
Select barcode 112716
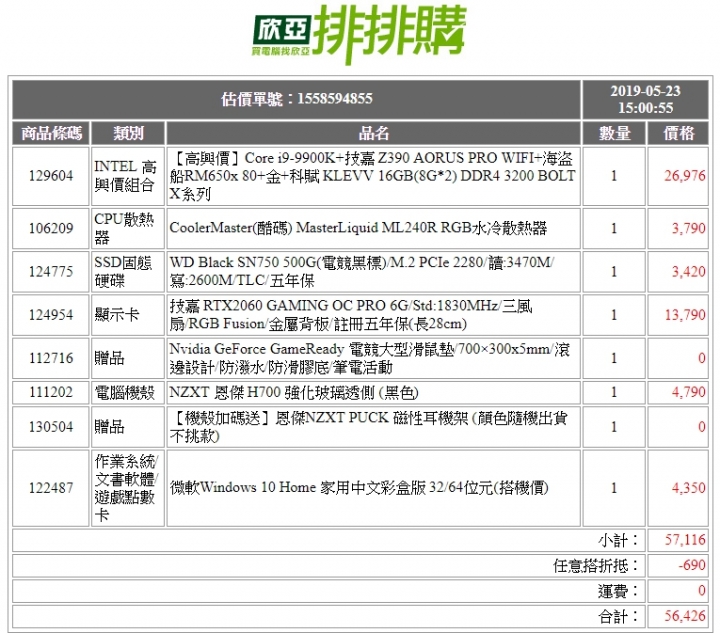tap(51, 358)
